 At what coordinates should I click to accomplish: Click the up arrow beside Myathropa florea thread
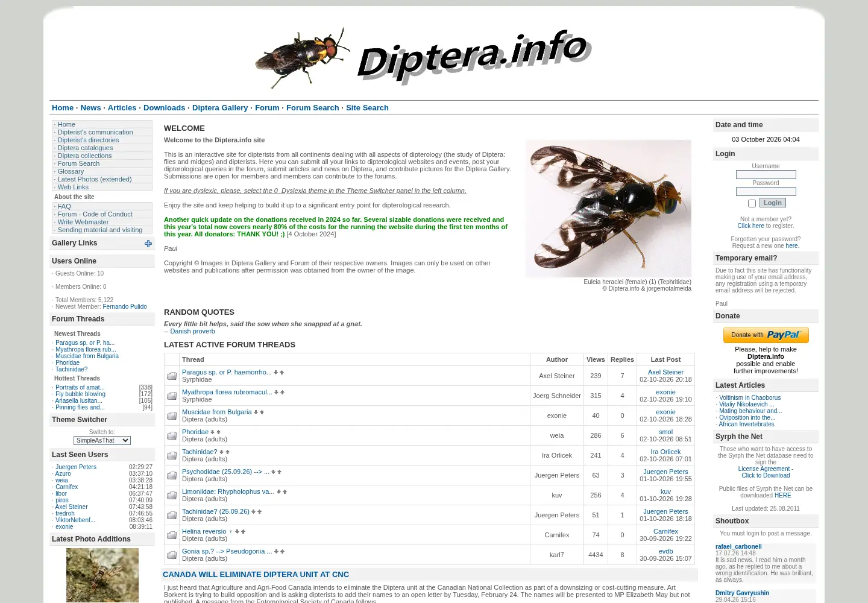tap(282, 393)
